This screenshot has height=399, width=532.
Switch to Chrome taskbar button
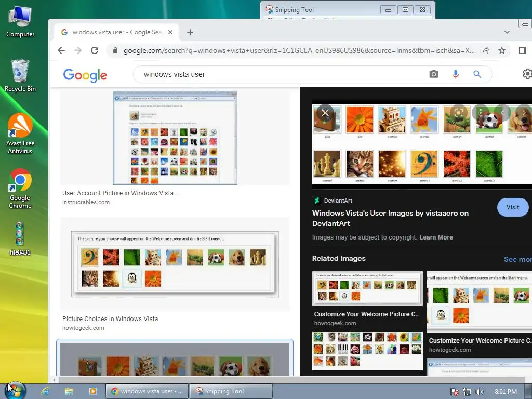pyautogui.click(x=147, y=391)
